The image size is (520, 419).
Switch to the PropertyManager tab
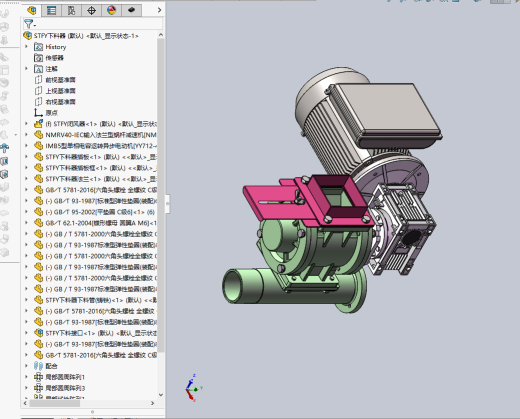click(x=51, y=10)
